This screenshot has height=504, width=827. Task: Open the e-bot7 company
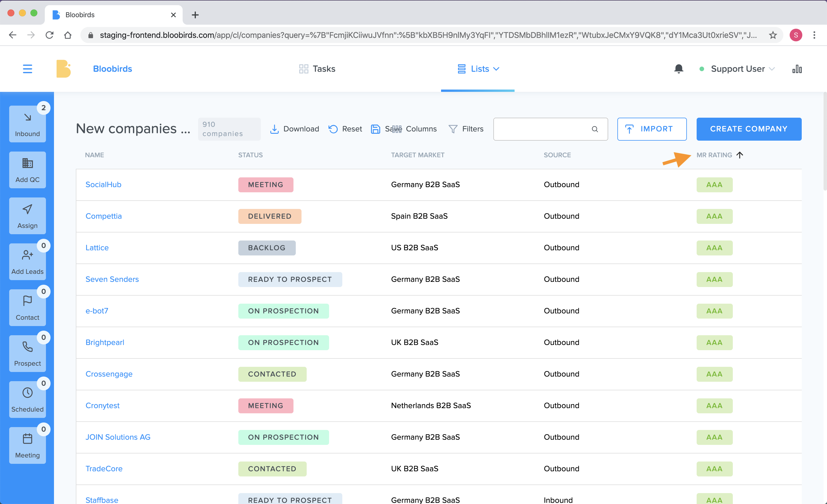(x=97, y=311)
